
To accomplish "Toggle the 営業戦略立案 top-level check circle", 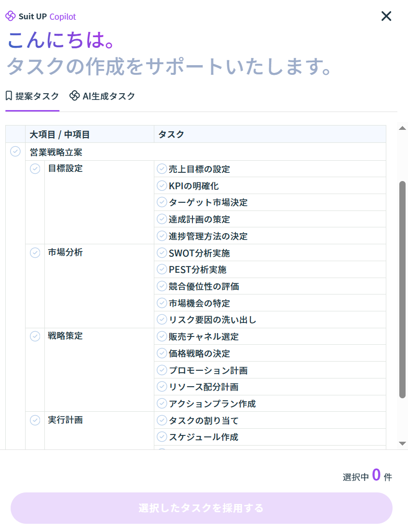I will [x=15, y=152].
